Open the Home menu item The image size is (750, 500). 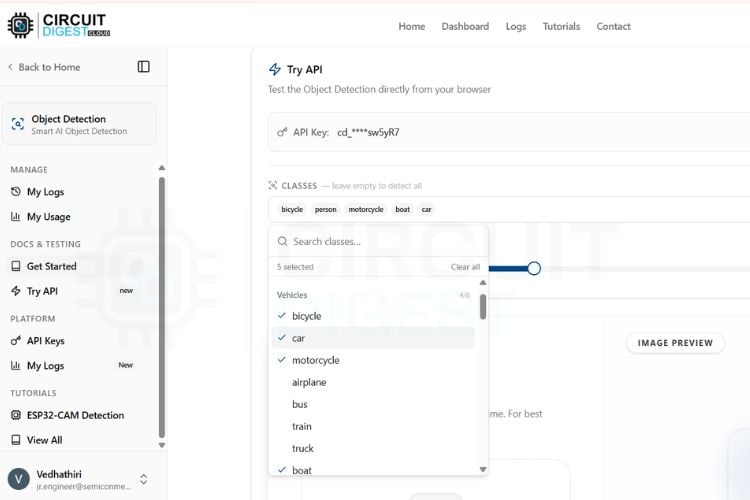click(412, 26)
